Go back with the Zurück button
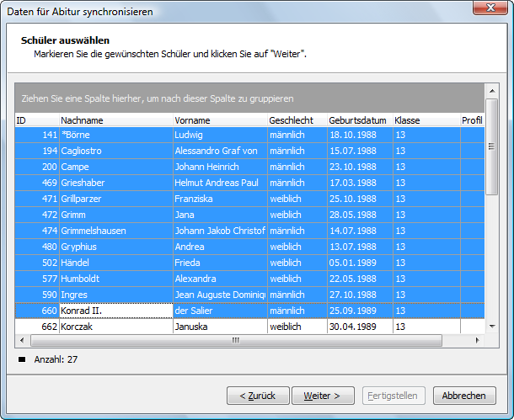This screenshot has height=420, width=514. [x=258, y=396]
